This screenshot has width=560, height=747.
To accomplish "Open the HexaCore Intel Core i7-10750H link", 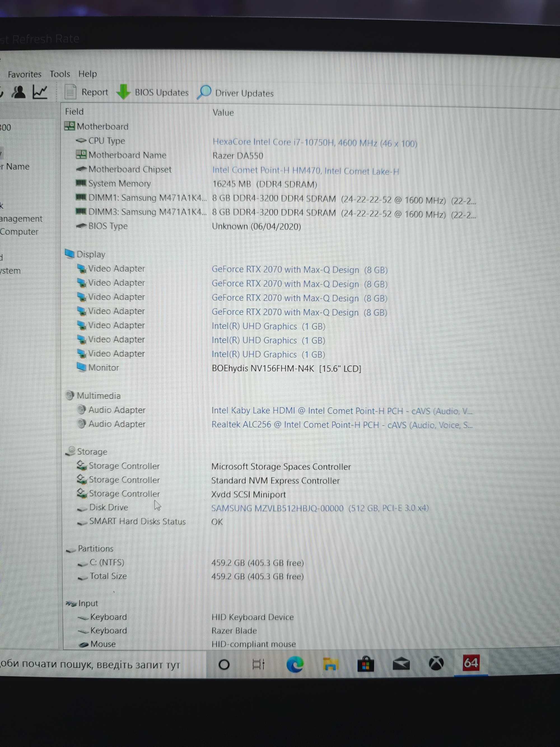I will (315, 143).
